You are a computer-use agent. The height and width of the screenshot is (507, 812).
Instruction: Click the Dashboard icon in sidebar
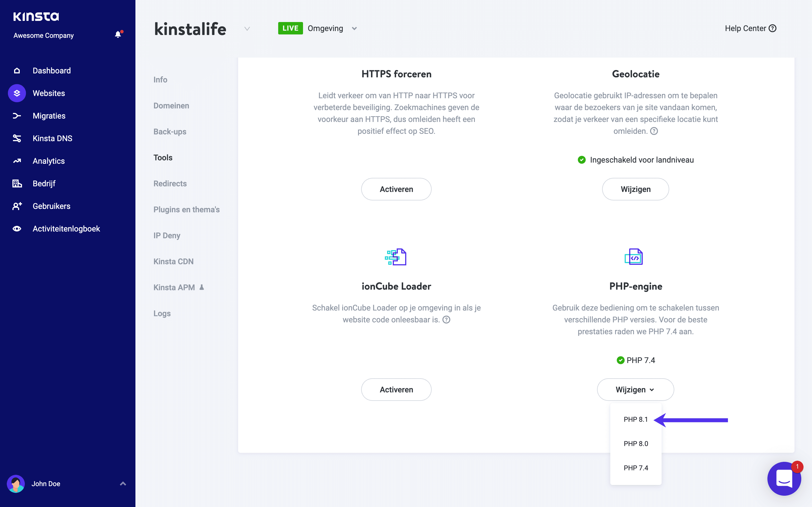pyautogui.click(x=17, y=70)
